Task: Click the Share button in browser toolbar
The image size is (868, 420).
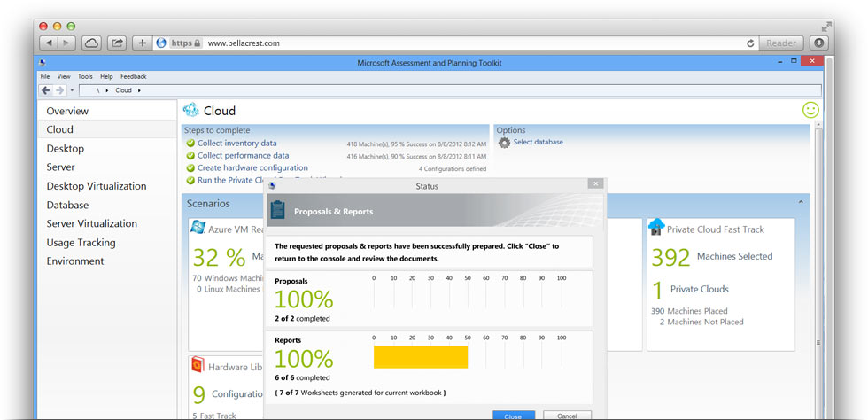Action: (x=117, y=43)
